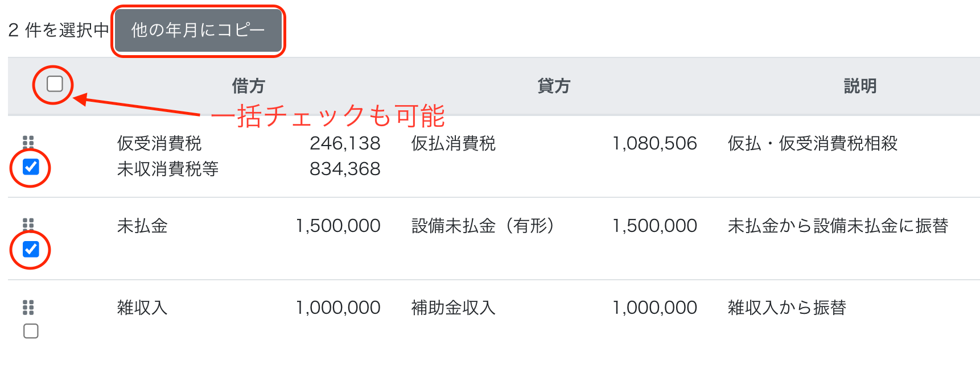Click the 設備未払金(有形) credit account
Screen dimensions: 980x365
pos(483,226)
